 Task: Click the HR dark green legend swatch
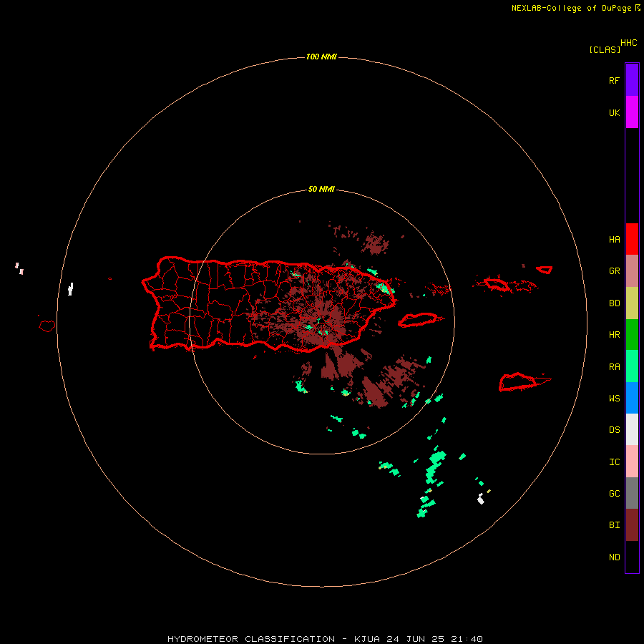click(x=632, y=335)
